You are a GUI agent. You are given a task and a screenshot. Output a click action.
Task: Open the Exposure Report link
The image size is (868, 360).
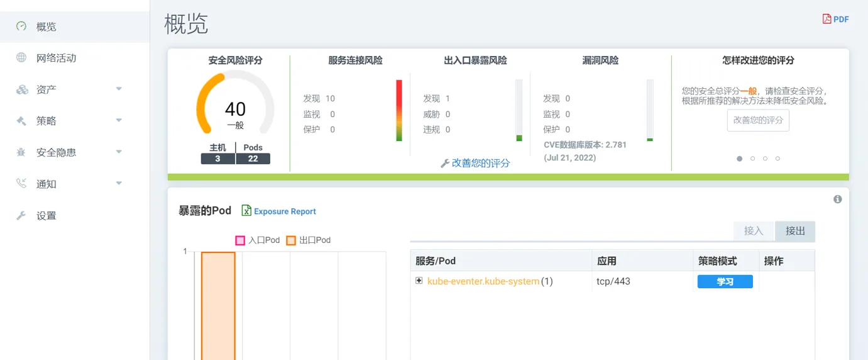point(285,211)
